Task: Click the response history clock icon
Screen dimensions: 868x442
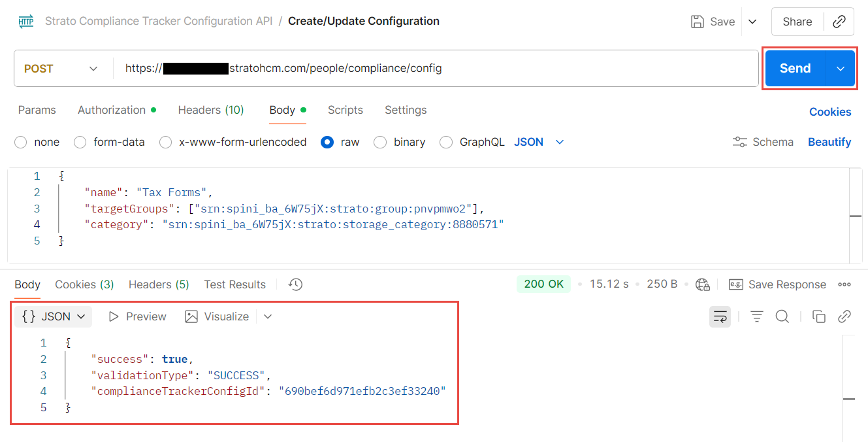Action: 296,284
